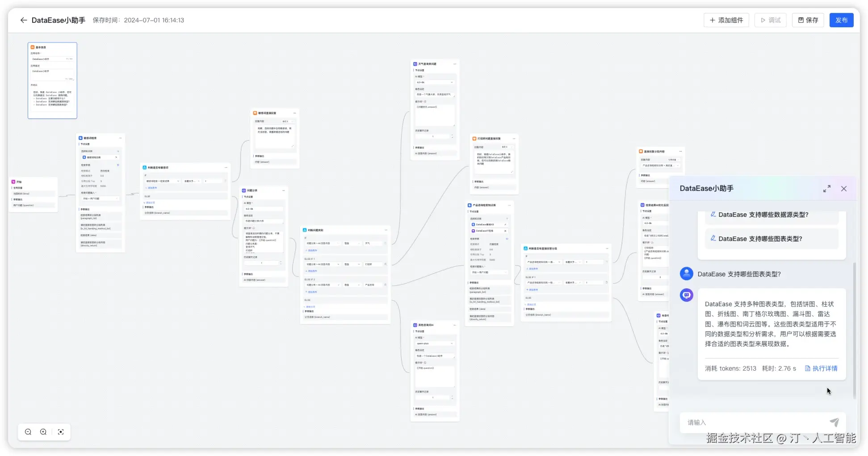Open the 直接回复分段内容 node more menu
This screenshot has width=868, height=456.
[x=680, y=152]
